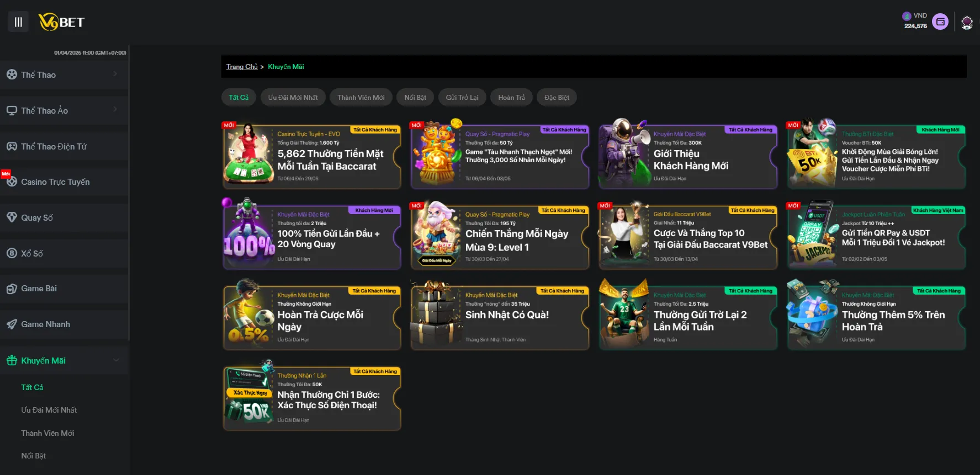Open Tàu Nhanh Thạch Ngọt game promotion
980x475 pixels.
[500, 157]
